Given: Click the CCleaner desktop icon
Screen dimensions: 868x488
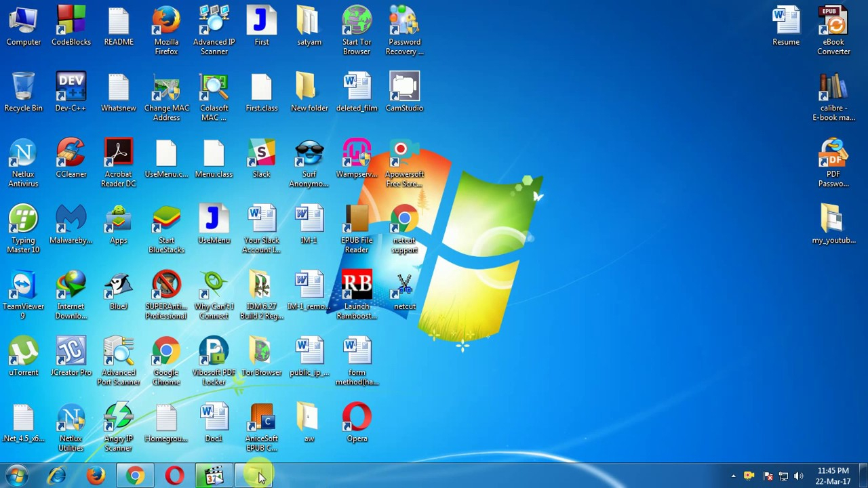Looking at the screenshot, I should coord(71,159).
